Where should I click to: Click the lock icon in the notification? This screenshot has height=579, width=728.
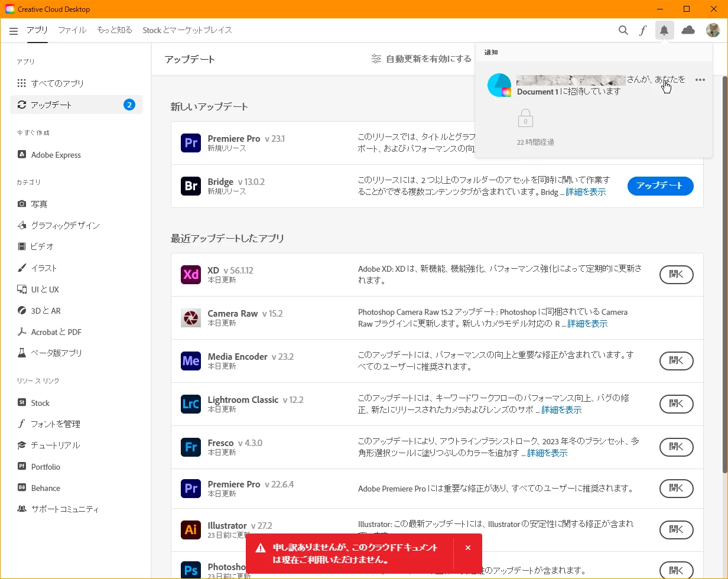pyautogui.click(x=525, y=118)
